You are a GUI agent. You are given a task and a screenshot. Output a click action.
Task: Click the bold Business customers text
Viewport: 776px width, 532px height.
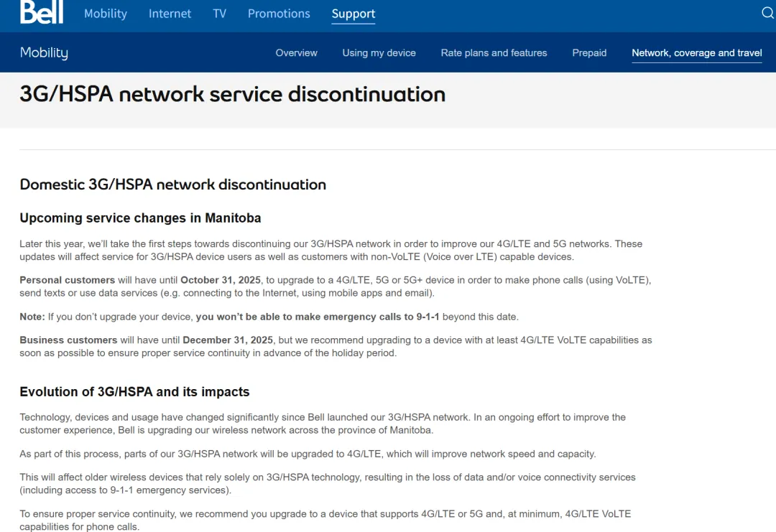[x=68, y=340]
